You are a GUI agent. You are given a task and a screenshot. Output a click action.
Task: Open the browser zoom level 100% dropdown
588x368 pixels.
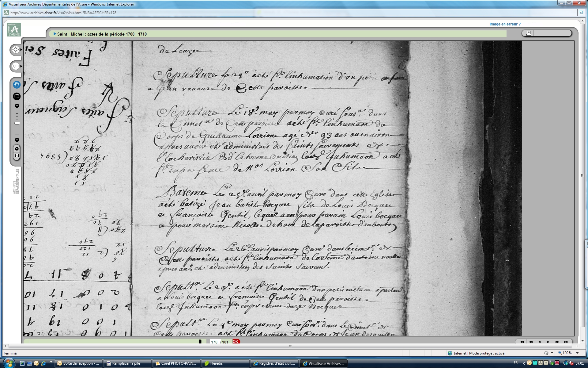click(578, 353)
